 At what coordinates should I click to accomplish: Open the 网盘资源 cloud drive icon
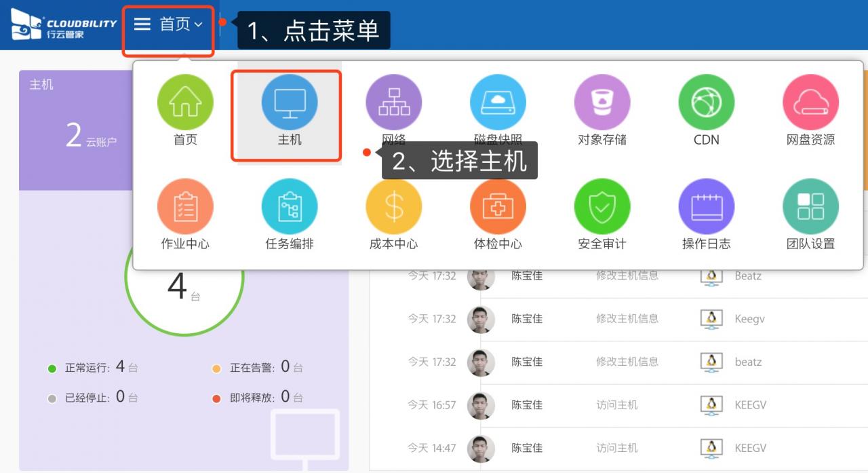click(811, 102)
